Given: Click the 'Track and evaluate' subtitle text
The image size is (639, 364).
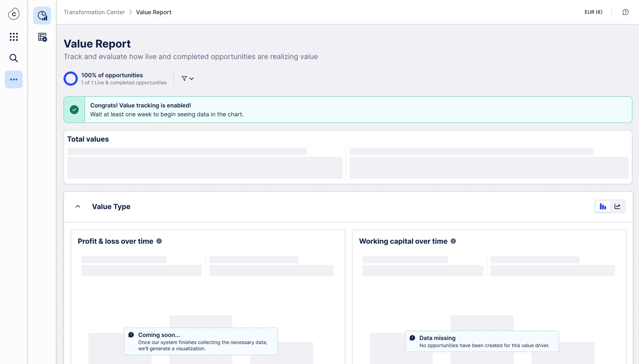Looking at the screenshot, I should (x=191, y=56).
